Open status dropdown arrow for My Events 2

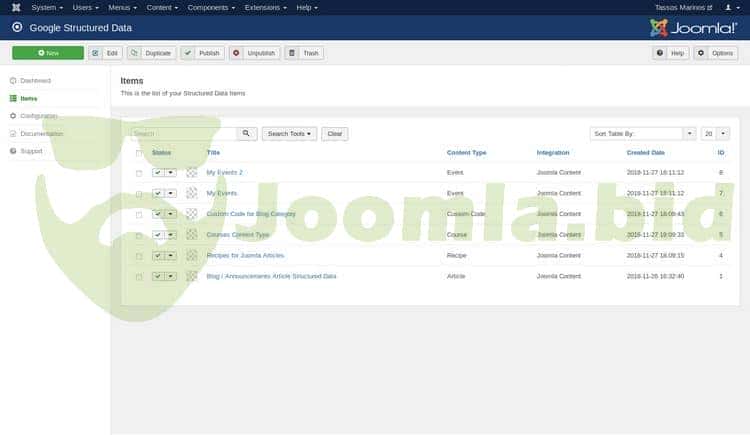(171, 172)
